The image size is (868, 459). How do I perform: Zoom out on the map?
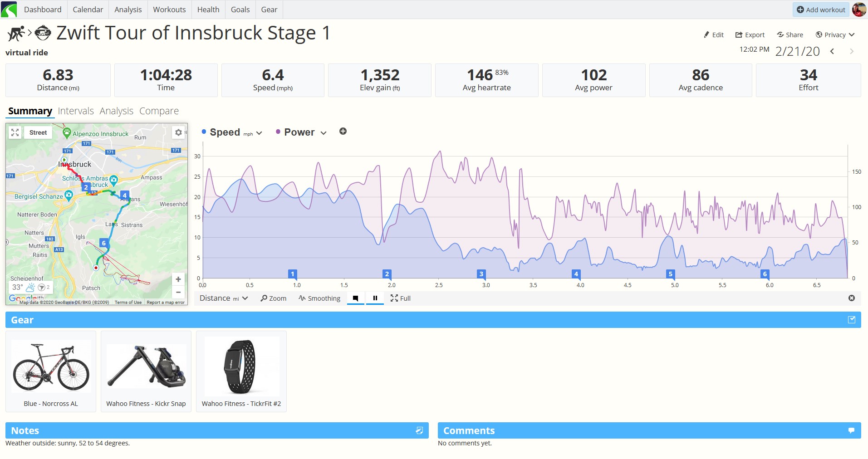point(178,293)
